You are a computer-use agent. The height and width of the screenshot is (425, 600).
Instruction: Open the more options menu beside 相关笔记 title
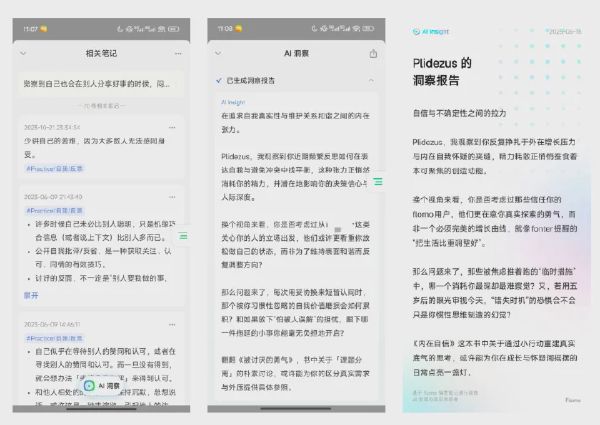pos(178,54)
